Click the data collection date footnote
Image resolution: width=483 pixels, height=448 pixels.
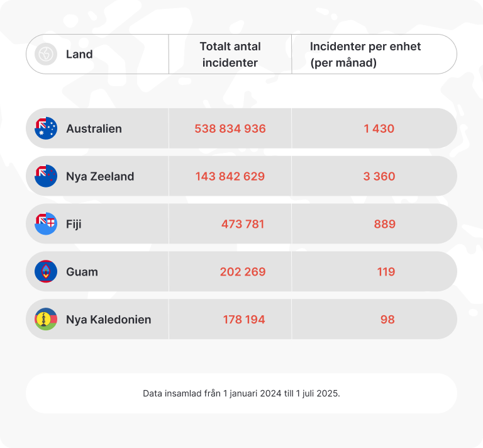point(241,393)
